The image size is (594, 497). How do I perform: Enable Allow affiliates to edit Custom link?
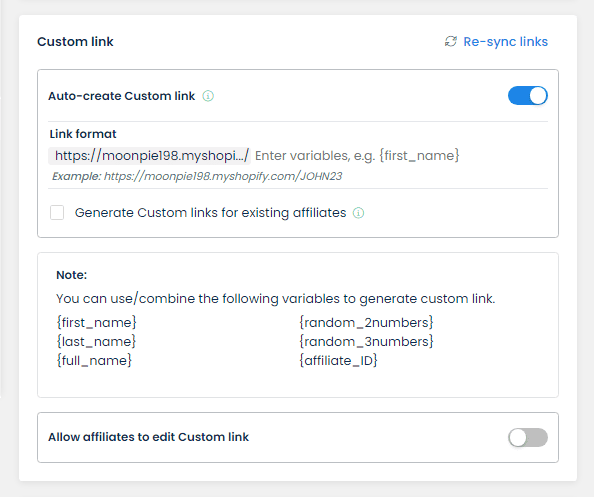(x=528, y=438)
